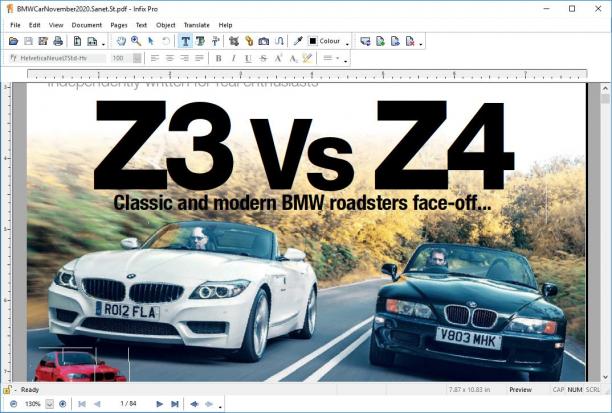
Task: Click the export document icon
Action: point(92,41)
